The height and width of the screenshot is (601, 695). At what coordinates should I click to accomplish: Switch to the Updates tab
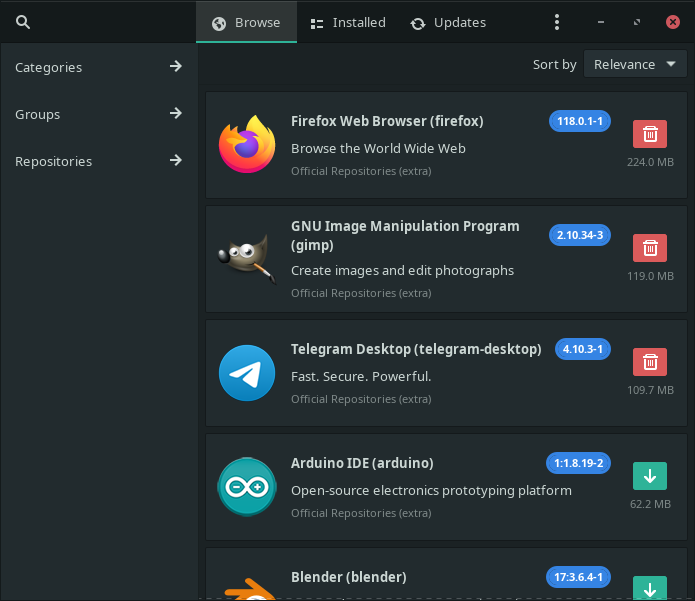click(448, 22)
